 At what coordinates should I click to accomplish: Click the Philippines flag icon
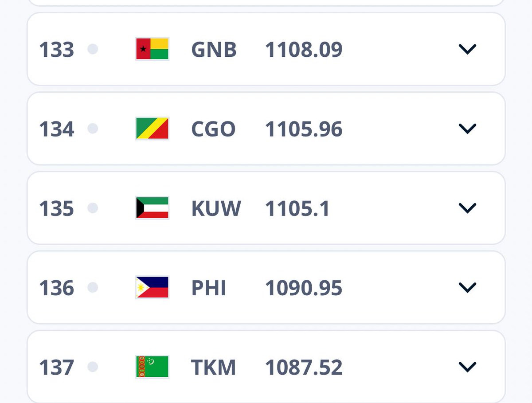tap(152, 287)
